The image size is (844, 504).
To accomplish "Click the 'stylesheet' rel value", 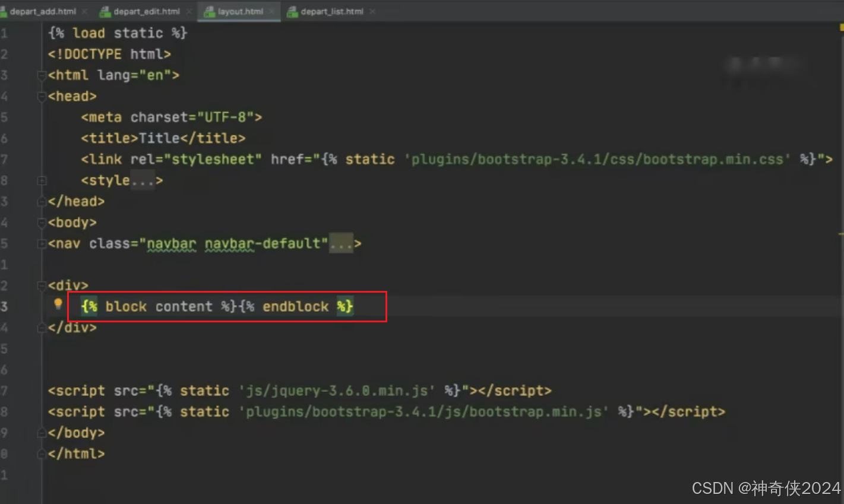I will coord(213,159).
